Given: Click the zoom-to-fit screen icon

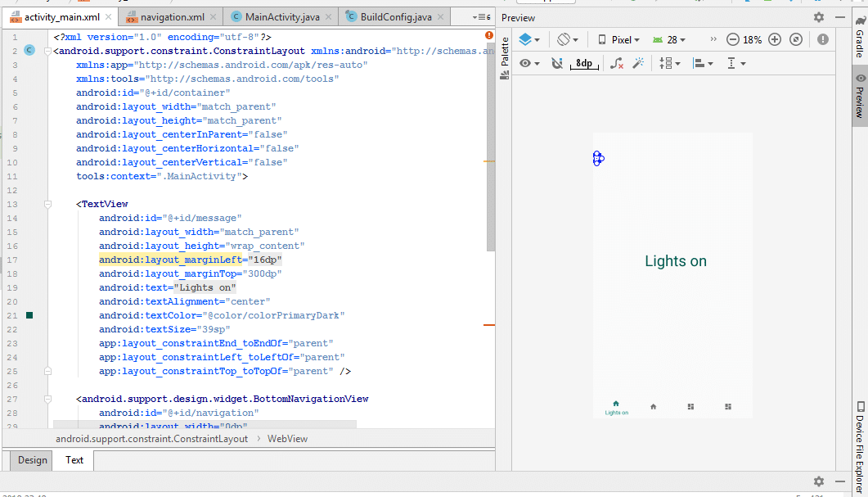Looking at the screenshot, I should pos(798,39).
